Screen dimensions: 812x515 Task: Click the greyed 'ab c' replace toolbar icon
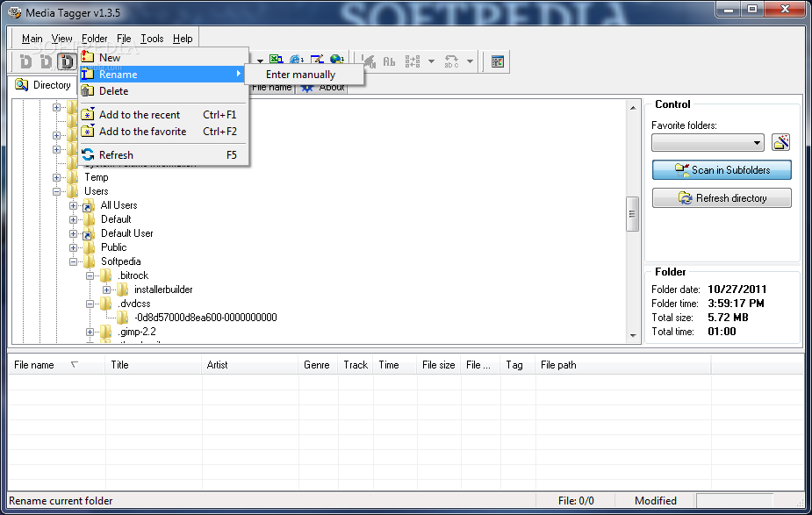pos(451,61)
